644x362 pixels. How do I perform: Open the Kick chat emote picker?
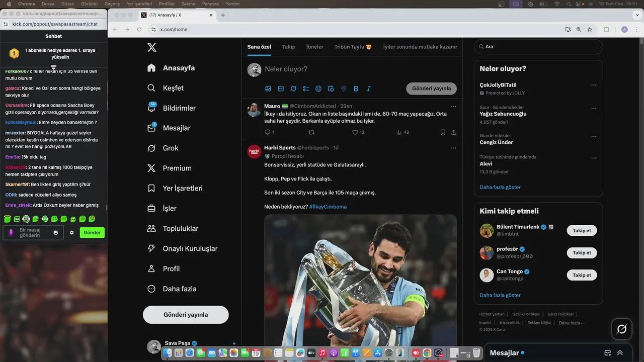pos(56,233)
